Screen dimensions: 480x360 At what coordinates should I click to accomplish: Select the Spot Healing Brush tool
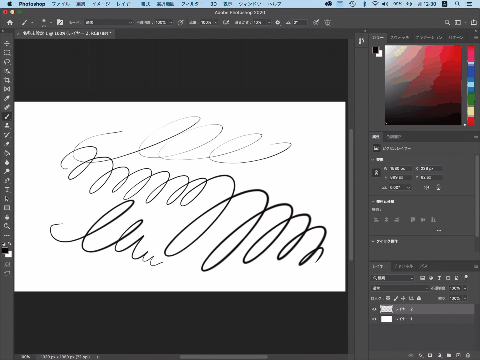7,107
